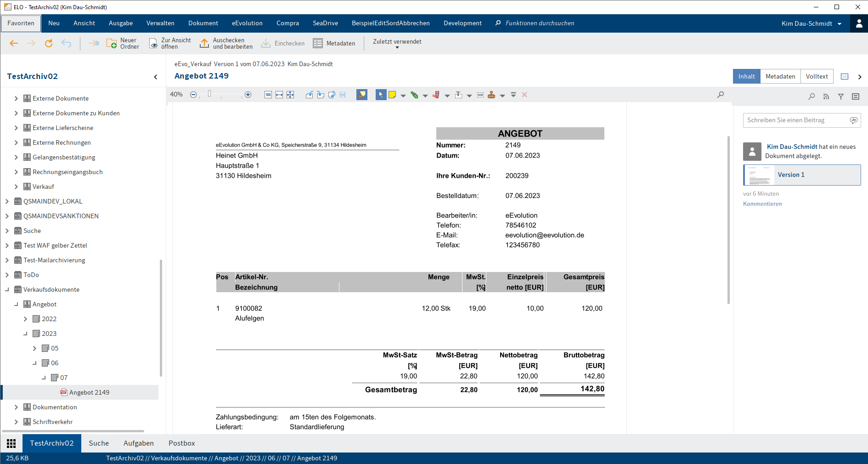This screenshot has width=868, height=464.
Task: Collapse the TestArchiv02 tree panel
Action: click(156, 77)
